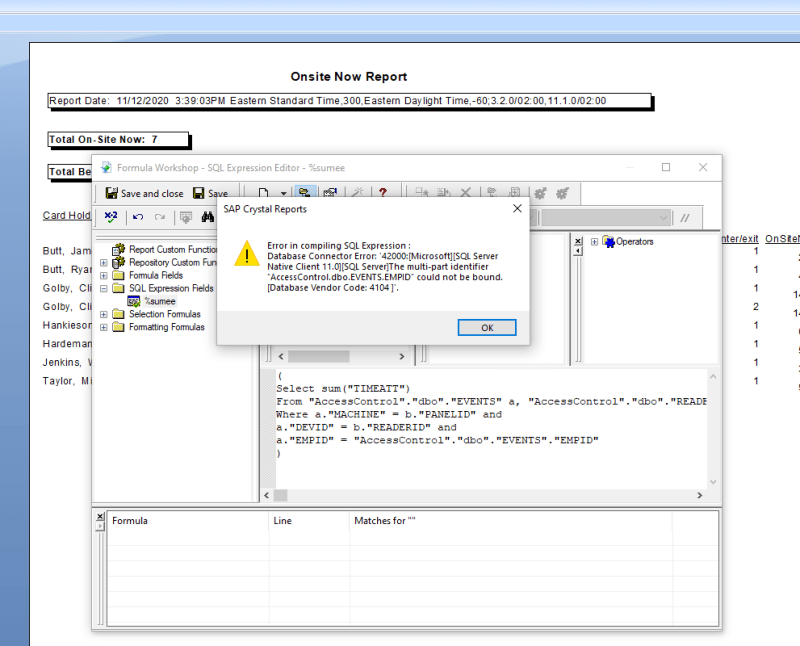
Task: Expand the Selection Formulas folder
Action: point(104,314)
